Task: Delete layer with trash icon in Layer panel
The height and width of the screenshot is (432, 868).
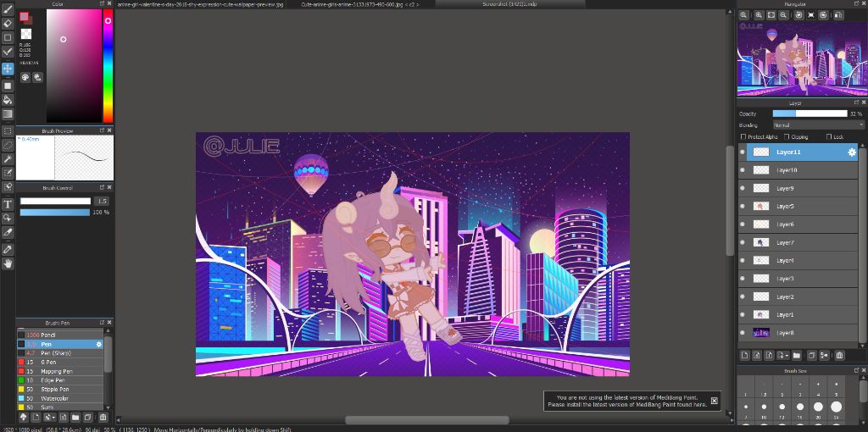Action: pyautogui.click(x=839, y=355)
